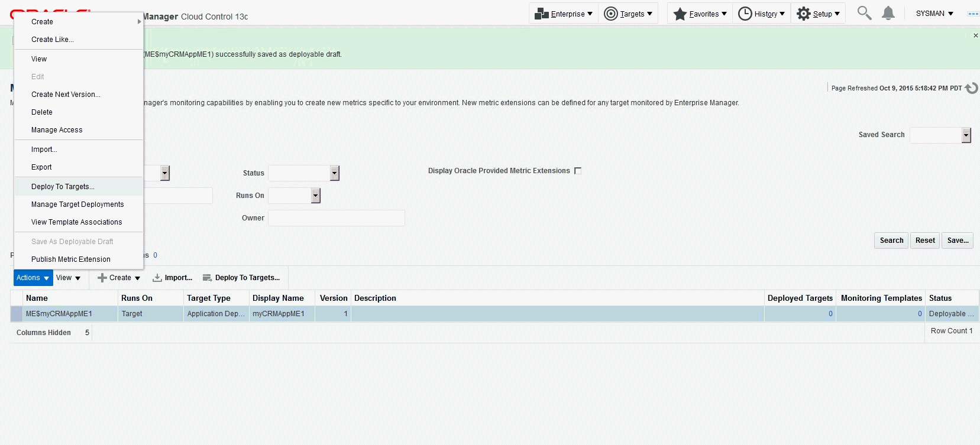This screenshot has height=445, width=980.
Task: Click the myCRMAppME1 display name cell
Action: 282,314
